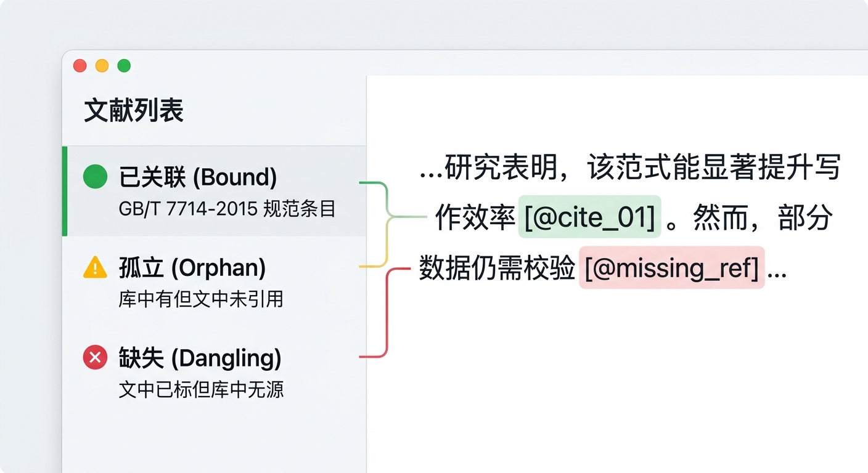Click the 文献列表 sidebar heading
The image size is (868, 473).
[134, 111]
